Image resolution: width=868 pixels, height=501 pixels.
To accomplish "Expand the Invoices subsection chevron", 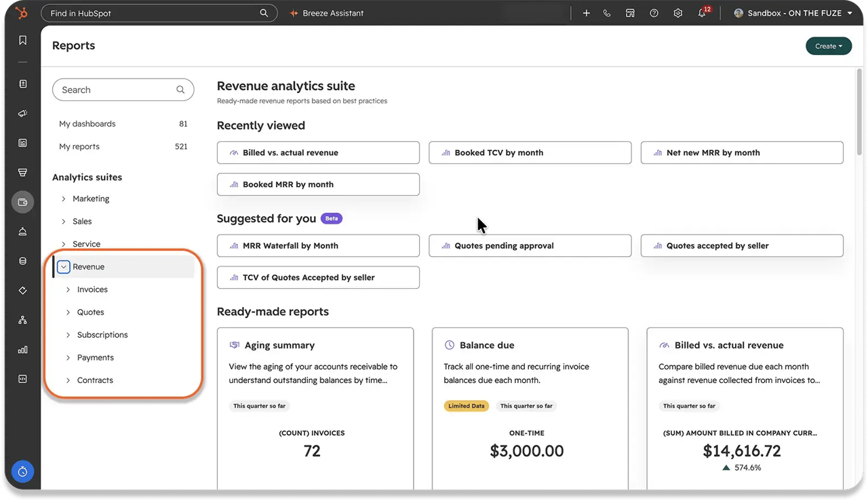I will pyautogui.click(x=68, y=289).
